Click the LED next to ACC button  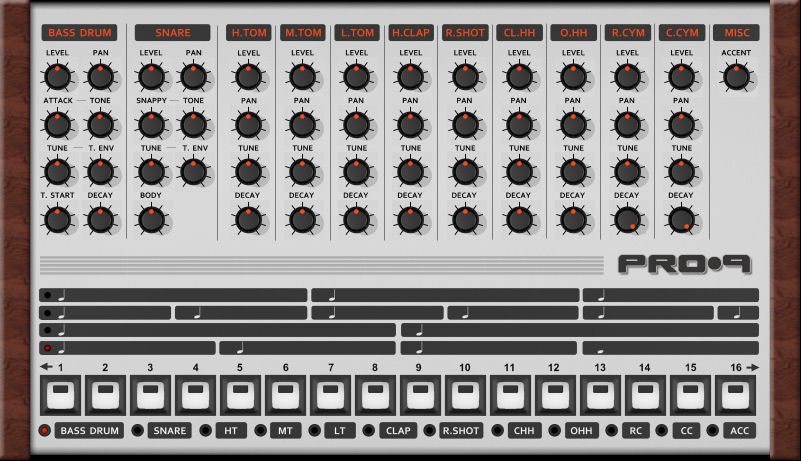pos(712,430)
